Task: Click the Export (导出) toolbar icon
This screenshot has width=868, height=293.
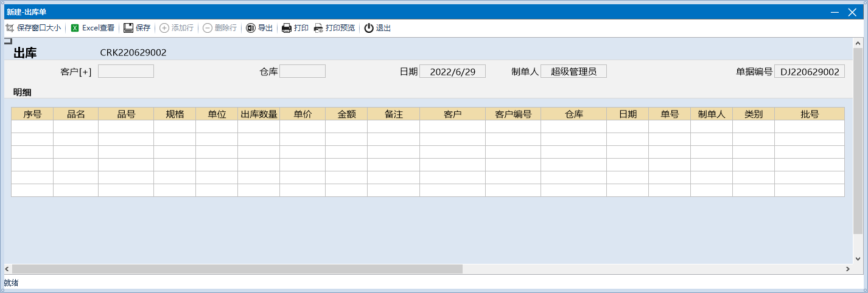Action: tap(251, 28)
